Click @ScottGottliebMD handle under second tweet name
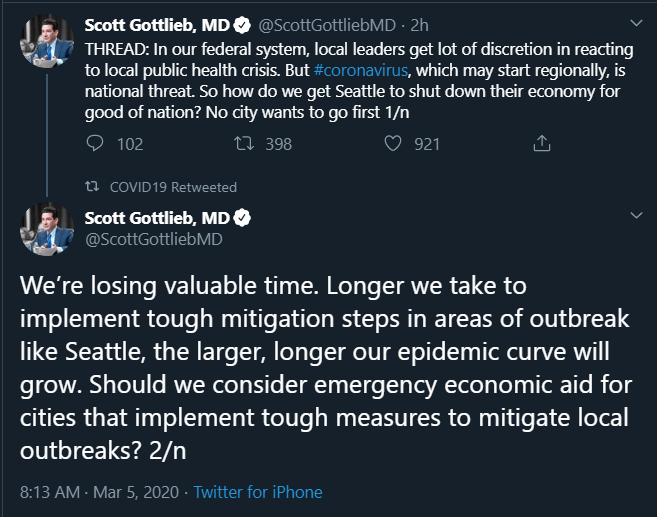Image resolution: width=657 pixels, height=517 pixels. (x=153, y=239)
